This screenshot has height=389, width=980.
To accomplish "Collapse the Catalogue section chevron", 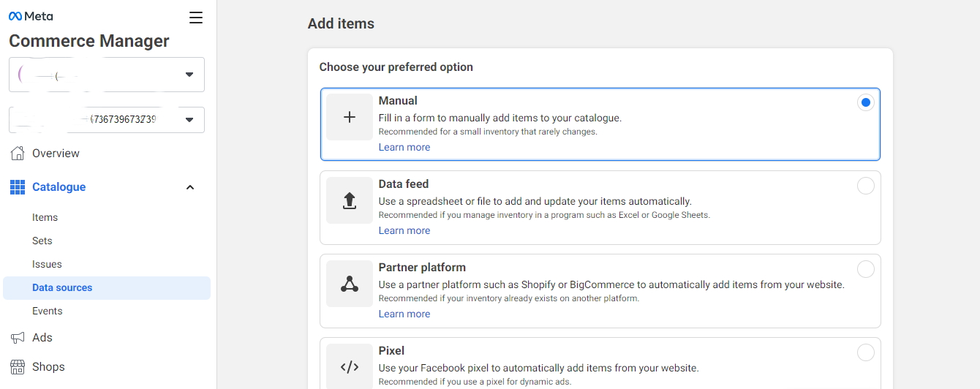I will coord(190,187).
